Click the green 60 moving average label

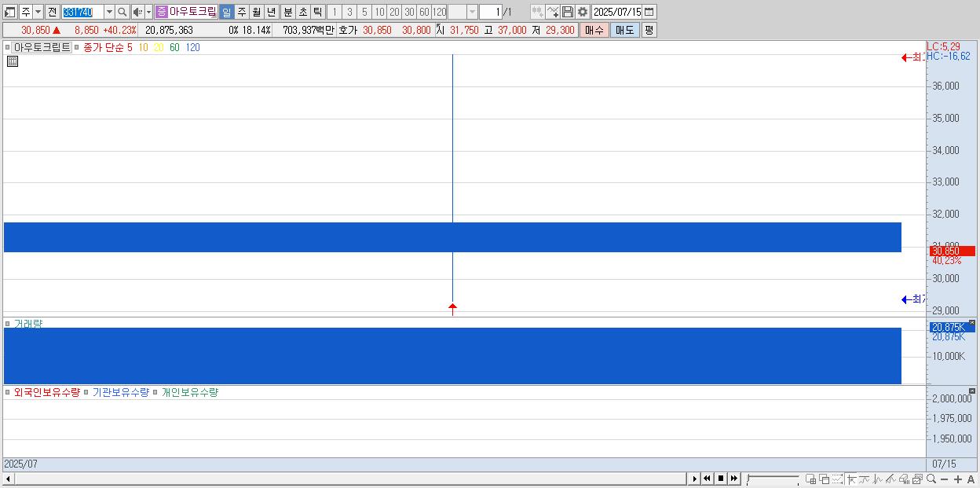174,47
